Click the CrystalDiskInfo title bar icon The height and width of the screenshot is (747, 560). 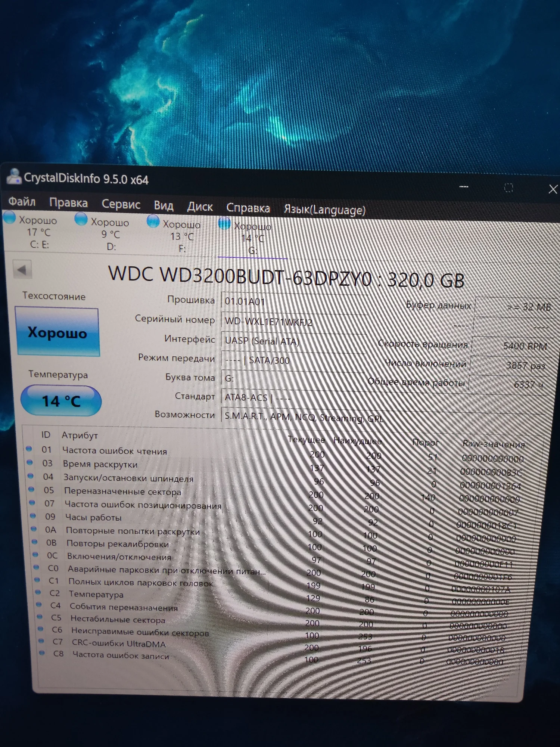14,176
